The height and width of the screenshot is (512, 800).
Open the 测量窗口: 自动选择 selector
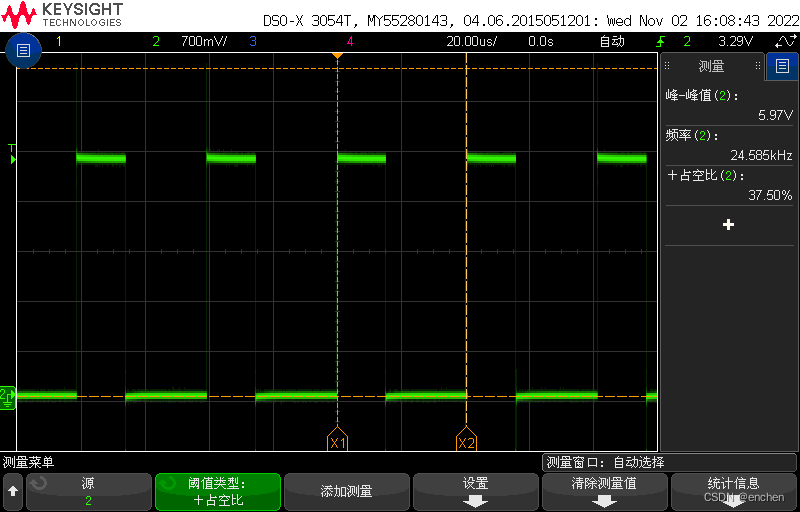click(x=669, y=463)
